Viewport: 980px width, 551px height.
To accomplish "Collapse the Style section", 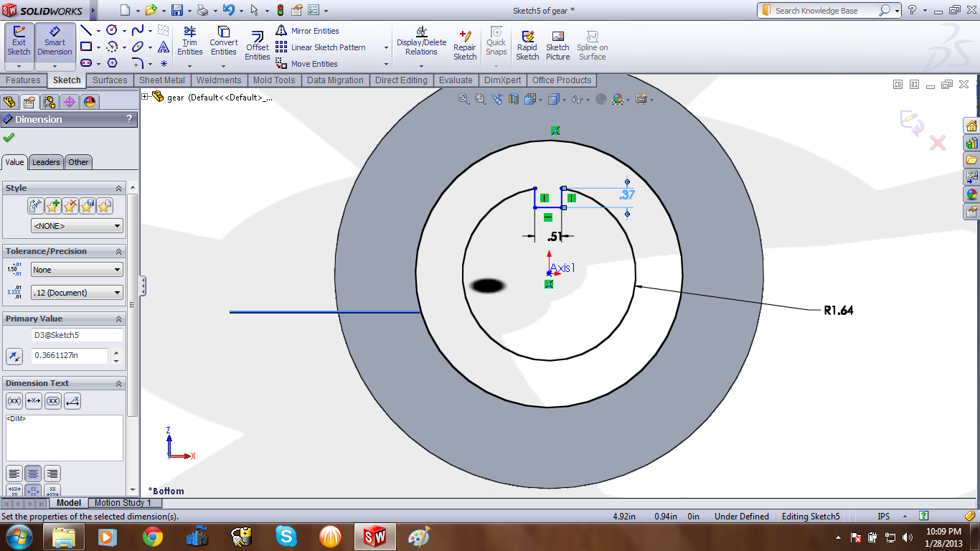I will click(x=119, y=188).
